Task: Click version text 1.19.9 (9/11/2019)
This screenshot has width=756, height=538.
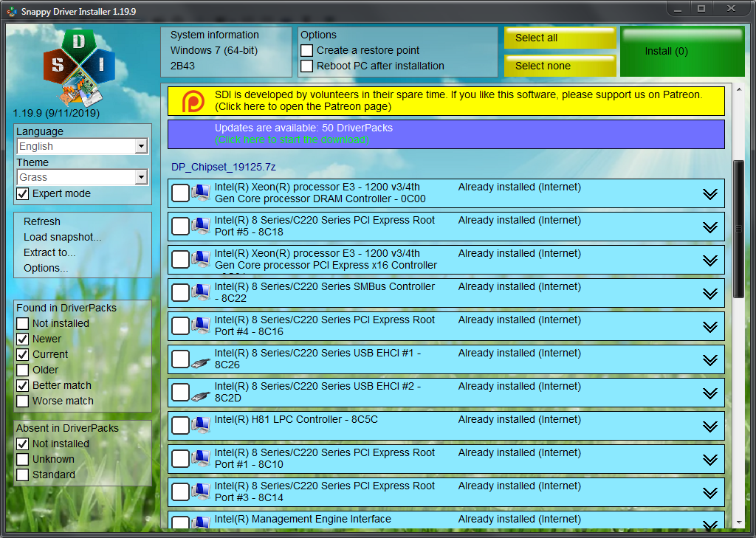Action: pos(56,114)
